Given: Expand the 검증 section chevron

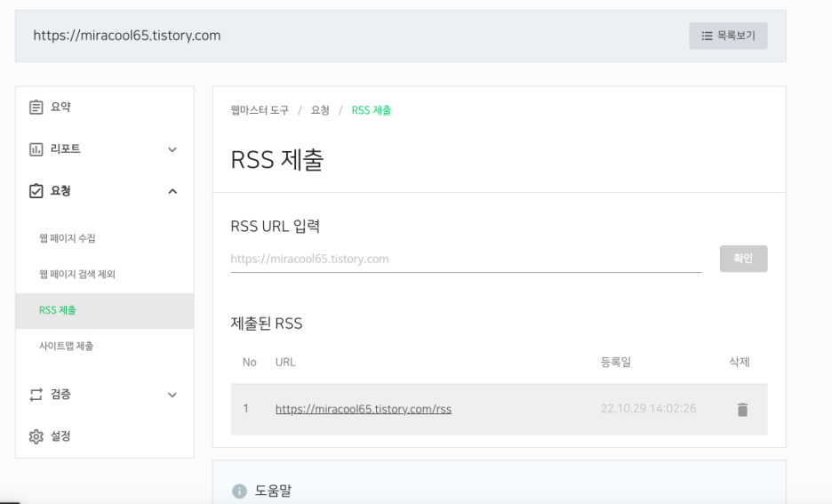Looking at the screenshot, I should pos(172,395).
